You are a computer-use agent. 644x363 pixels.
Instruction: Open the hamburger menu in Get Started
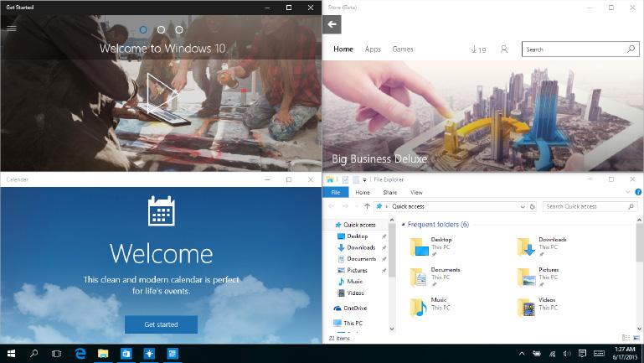12,29
